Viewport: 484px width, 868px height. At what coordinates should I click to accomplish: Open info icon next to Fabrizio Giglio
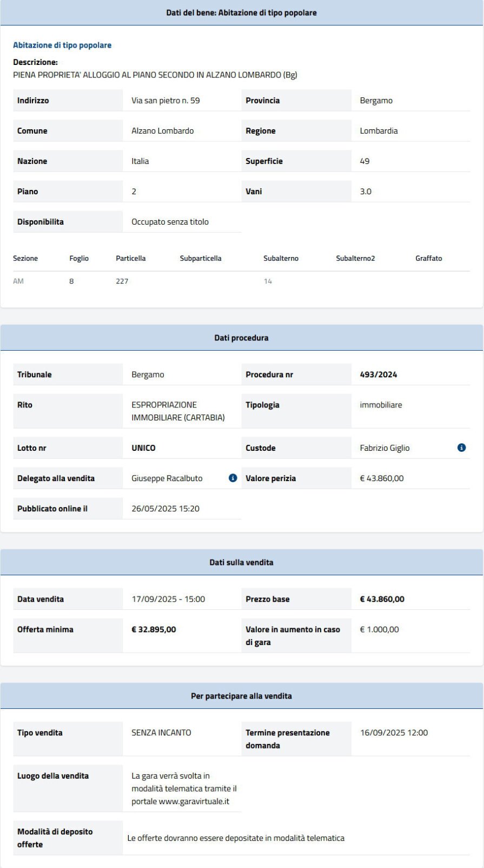point(461,448)
